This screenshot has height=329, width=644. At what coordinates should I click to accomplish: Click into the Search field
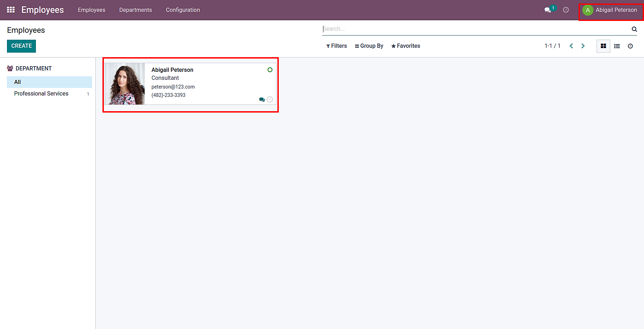tap(476, 29)
